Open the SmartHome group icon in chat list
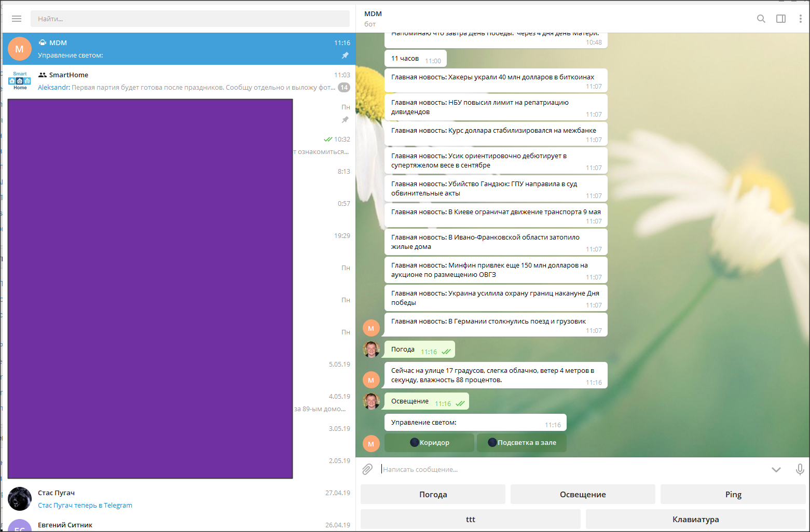The height and width of the screenshot is (532, 810). 19,80
